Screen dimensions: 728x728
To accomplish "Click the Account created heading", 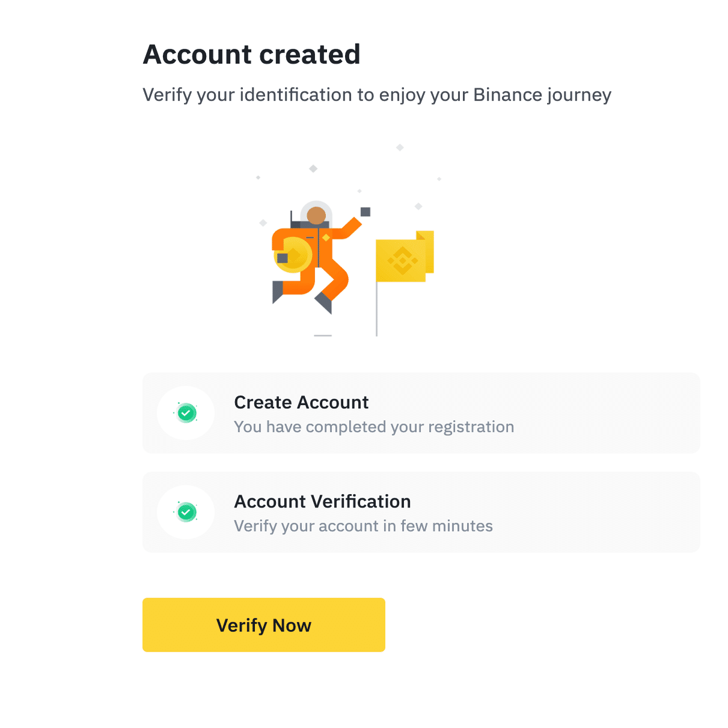I will pyautogui.click(x=251, y=55).
